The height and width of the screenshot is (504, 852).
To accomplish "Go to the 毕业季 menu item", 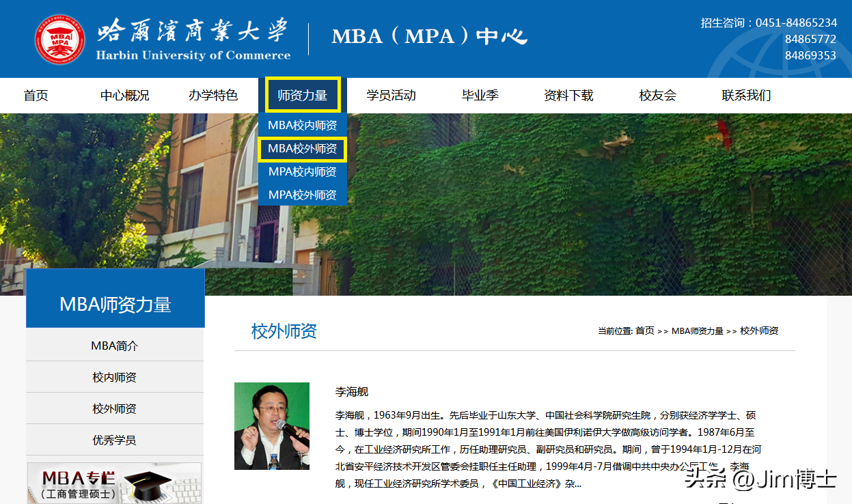I will 480,96.
